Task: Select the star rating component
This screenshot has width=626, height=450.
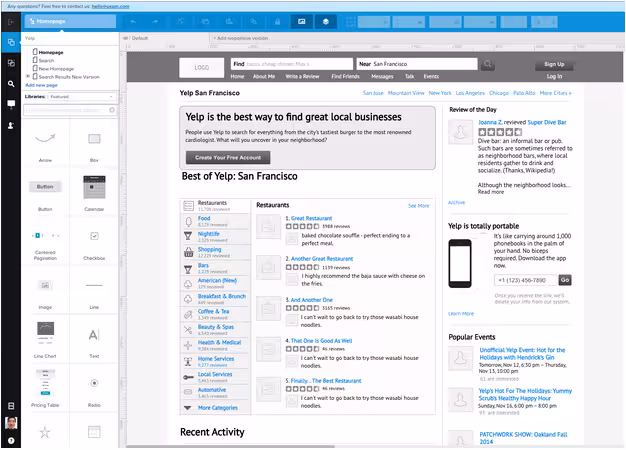Action: [x=45, y=432]
